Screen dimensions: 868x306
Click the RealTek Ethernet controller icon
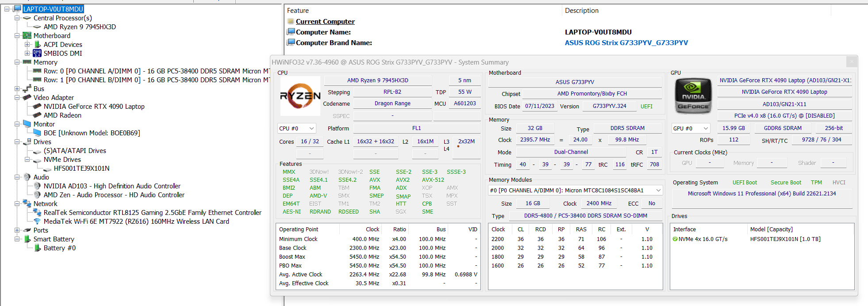(x=37, y=212)
